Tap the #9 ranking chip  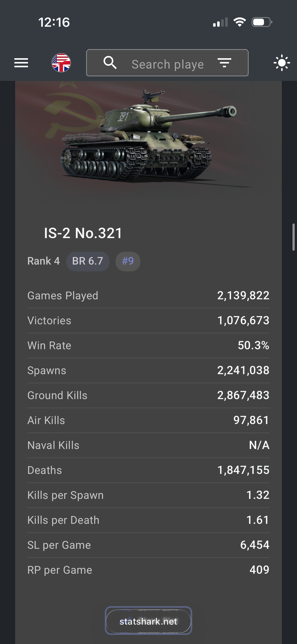(128, 261)
